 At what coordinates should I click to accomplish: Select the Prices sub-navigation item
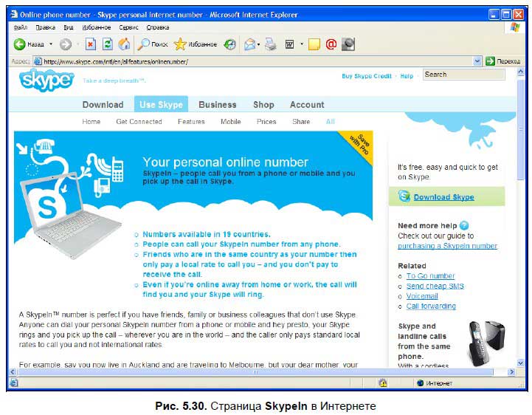266,122
